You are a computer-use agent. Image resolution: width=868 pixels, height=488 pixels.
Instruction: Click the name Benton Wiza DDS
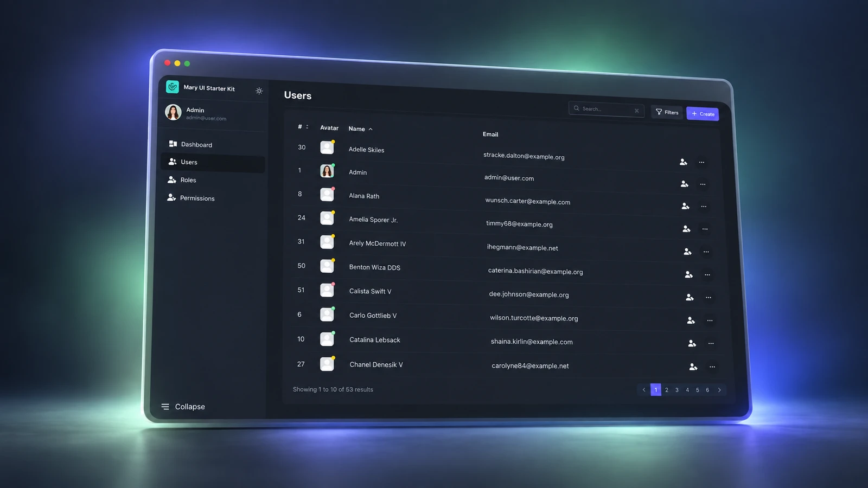coord(375,267)
